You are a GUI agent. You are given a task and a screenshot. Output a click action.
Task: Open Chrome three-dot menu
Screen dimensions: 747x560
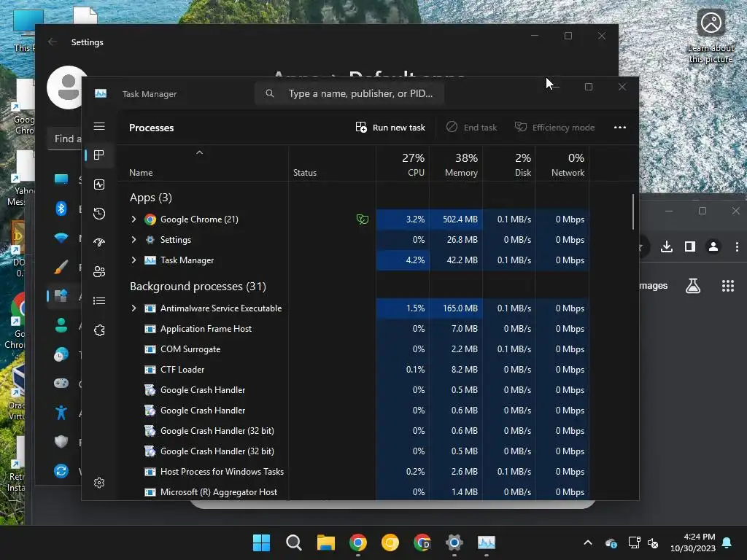(737, 246)
